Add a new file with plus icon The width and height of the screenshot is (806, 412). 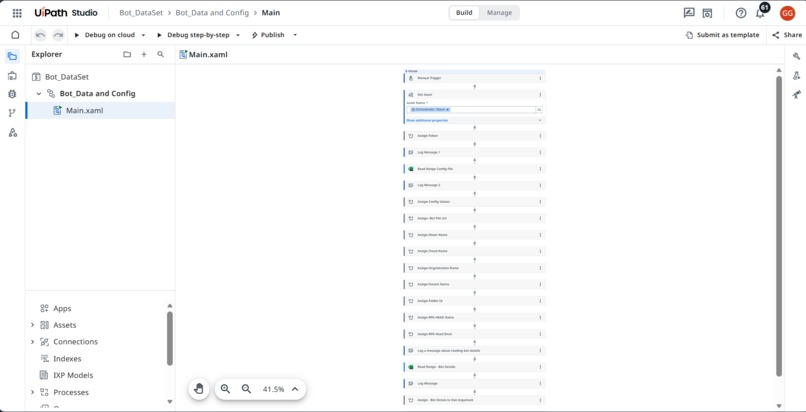144,54
